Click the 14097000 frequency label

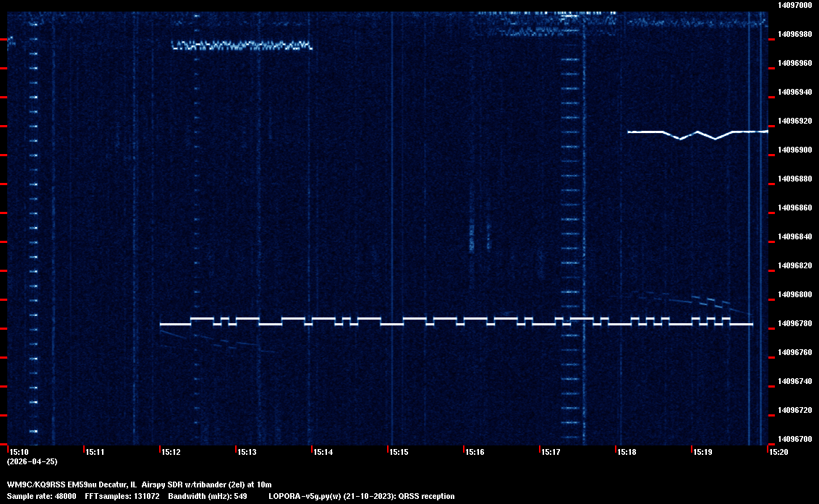794,5
